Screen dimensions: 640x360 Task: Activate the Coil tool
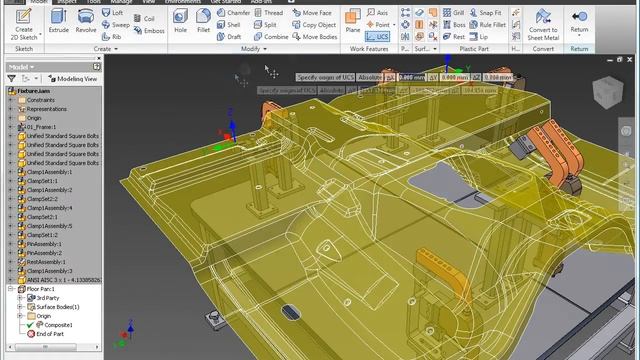tap(144, 18)
